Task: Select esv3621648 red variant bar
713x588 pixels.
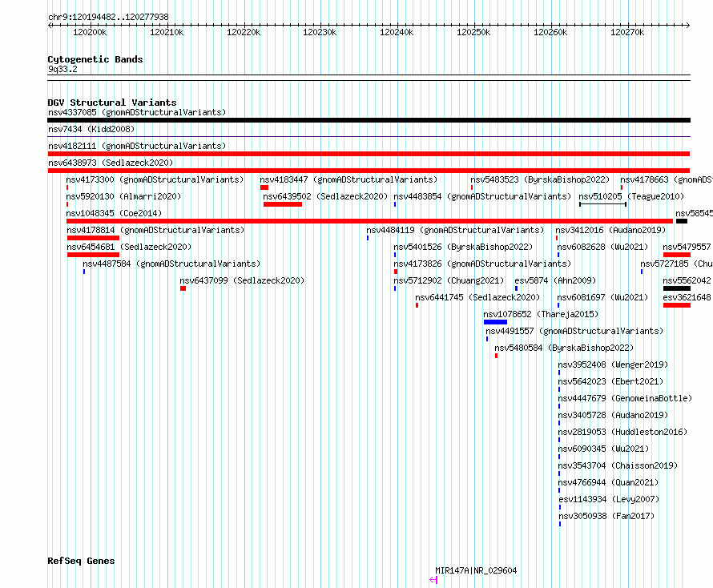Action: pos(677,305)
